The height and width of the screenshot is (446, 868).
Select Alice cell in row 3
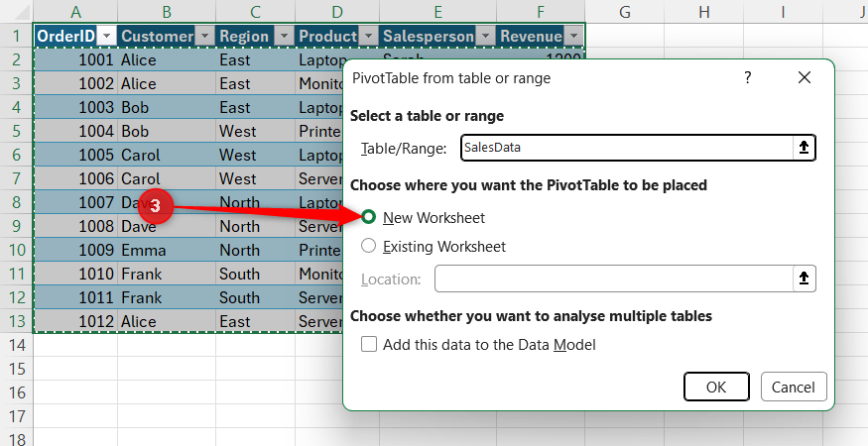coord(167,83)
